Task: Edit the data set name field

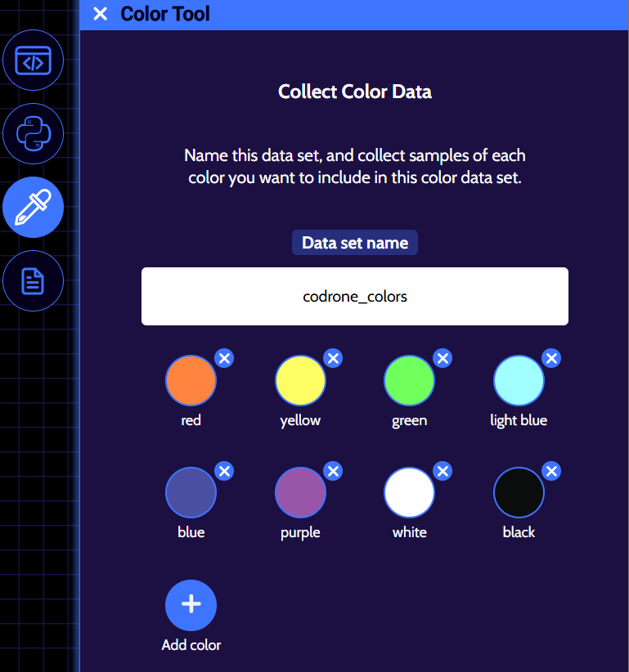Action: 355,297
